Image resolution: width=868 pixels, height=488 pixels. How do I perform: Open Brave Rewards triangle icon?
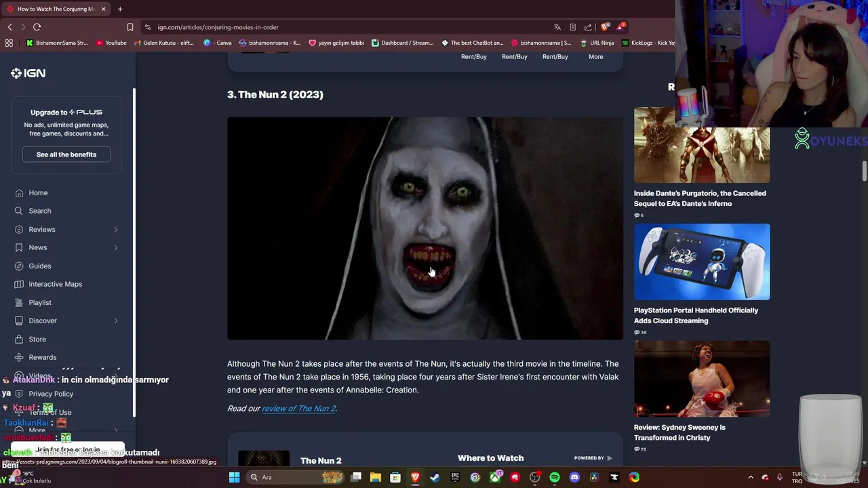tap(620, 27)
